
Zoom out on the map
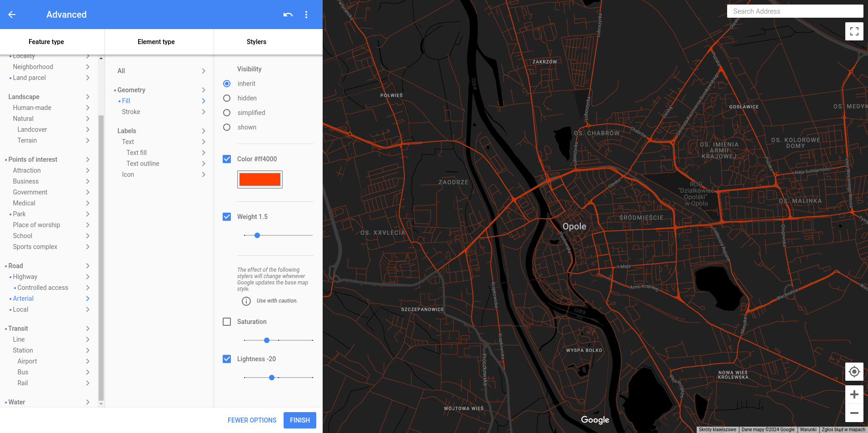[x=854, y=413]
